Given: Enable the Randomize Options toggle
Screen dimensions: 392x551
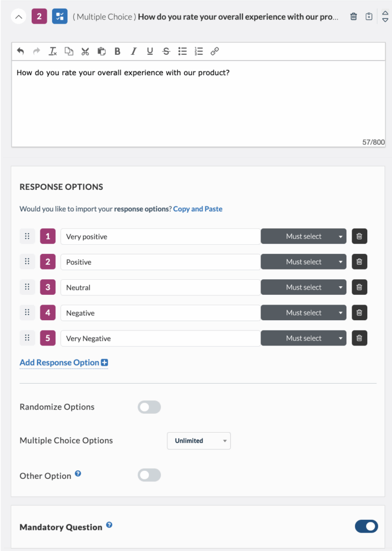Looking at the screenshot, I should [149, 407].
